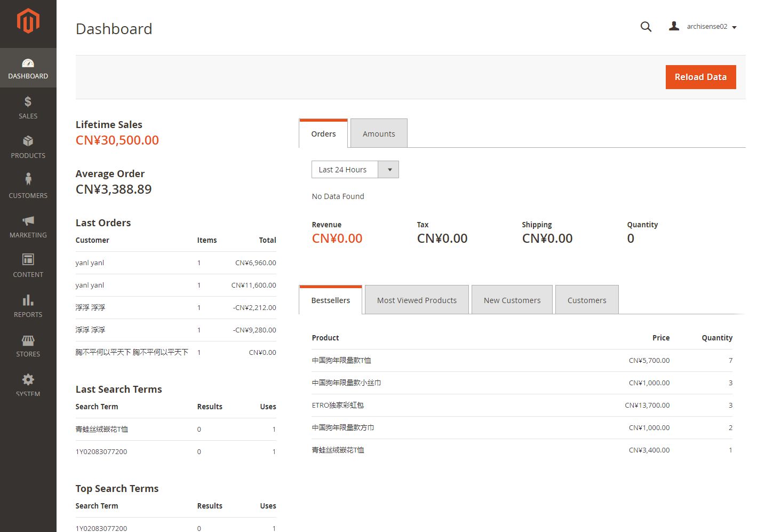Image resolution: width=765 pixels, height=532 pixels.
Task: Expand the archisense02 account dropdown
Action: click(x=703, y=27)
